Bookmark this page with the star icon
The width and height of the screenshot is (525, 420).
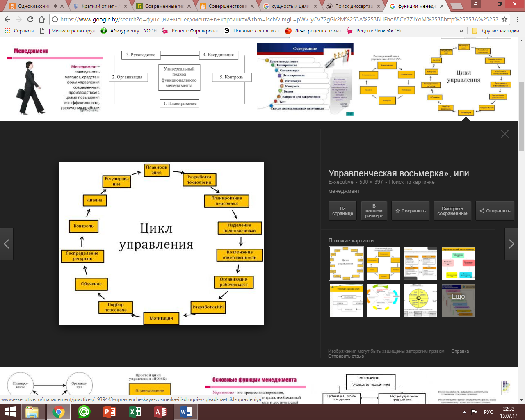504,19
